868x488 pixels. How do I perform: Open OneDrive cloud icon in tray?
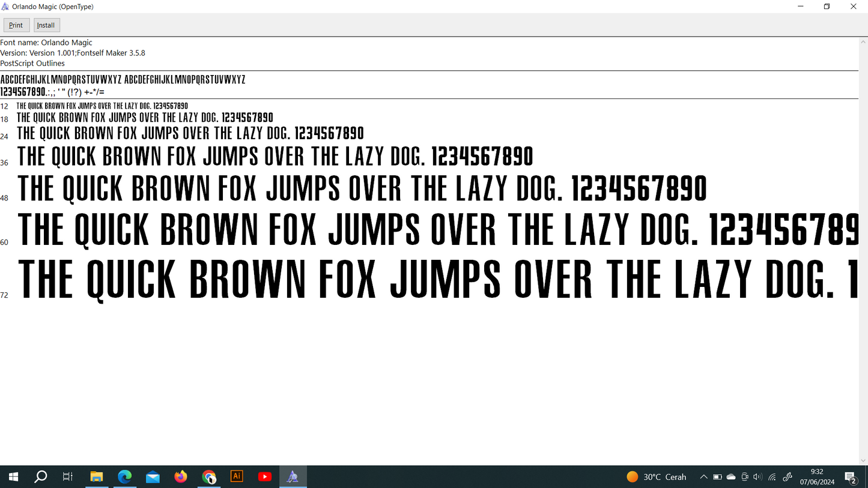[731, 477]
